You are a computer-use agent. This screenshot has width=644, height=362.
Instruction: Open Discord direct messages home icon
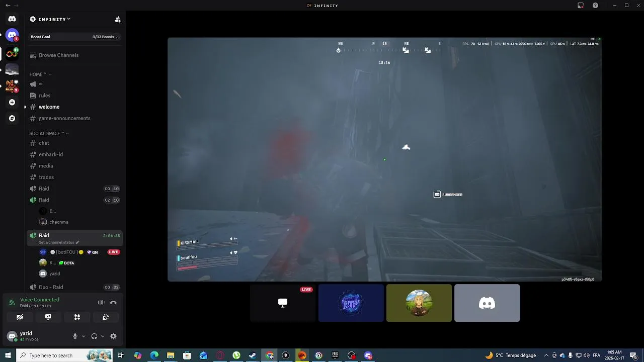pyautogui.click(x=12, y=19)
